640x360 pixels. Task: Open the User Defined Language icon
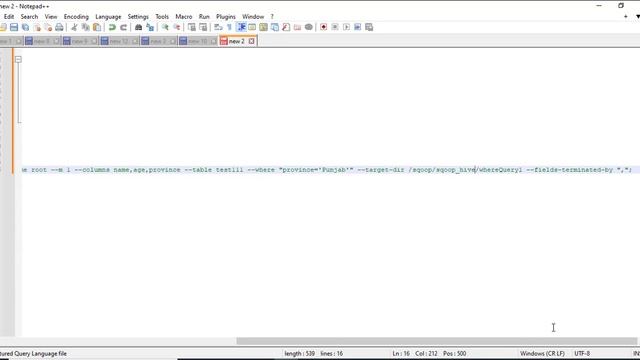[252, 27]
